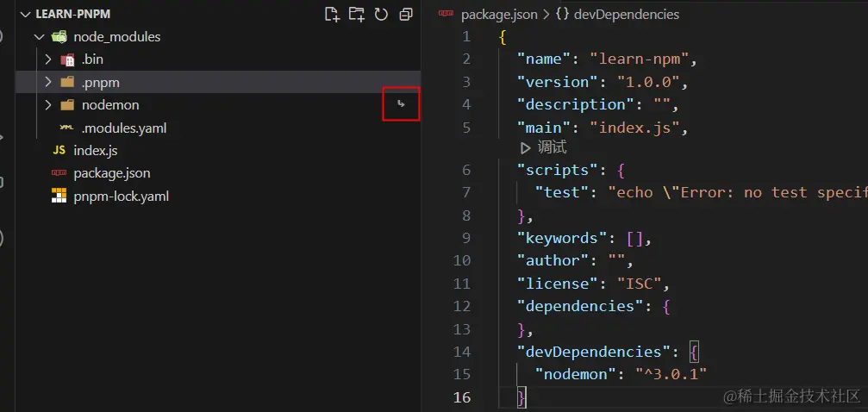Click the New File icon in explorer header
This screenshot has width=868, height=412.
pyautogui.click(x=332, y=15)
